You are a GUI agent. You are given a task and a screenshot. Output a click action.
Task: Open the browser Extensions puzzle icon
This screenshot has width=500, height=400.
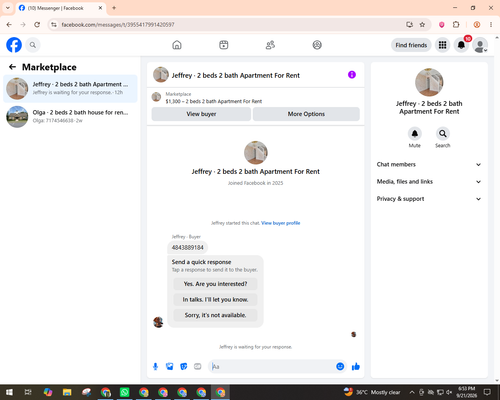click(456, 25)
